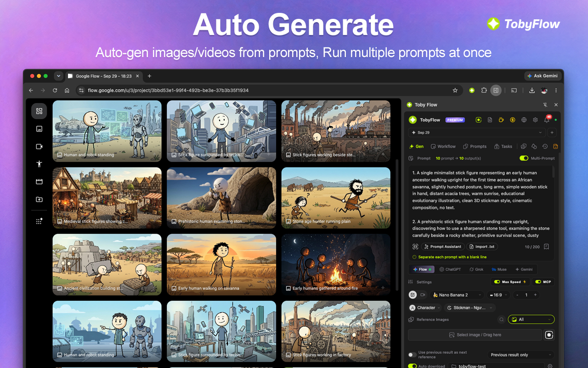Open the grid view in Flow sidebar
Viewport: 588px width, 368px height.
[x=39, y=111]
